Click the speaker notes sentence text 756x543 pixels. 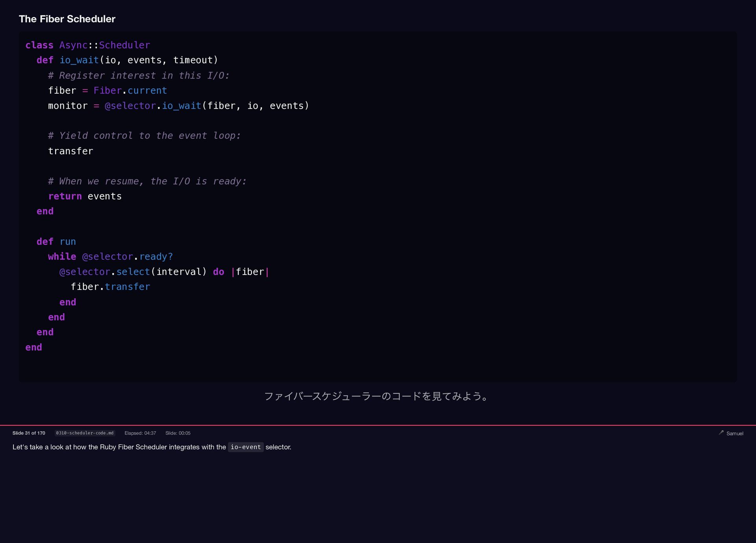119,447
